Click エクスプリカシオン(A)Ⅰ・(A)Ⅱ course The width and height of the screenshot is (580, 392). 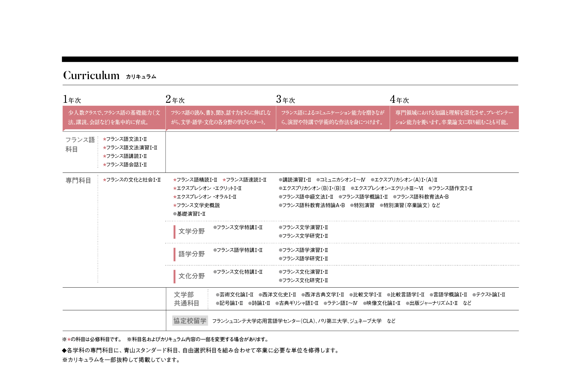click(x=404, y=180)
